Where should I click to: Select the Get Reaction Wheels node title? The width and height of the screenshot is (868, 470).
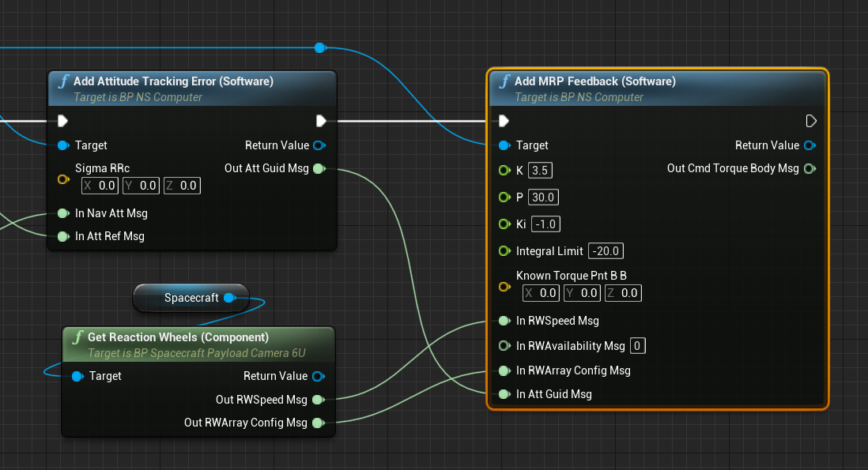[x=178, y=337]
